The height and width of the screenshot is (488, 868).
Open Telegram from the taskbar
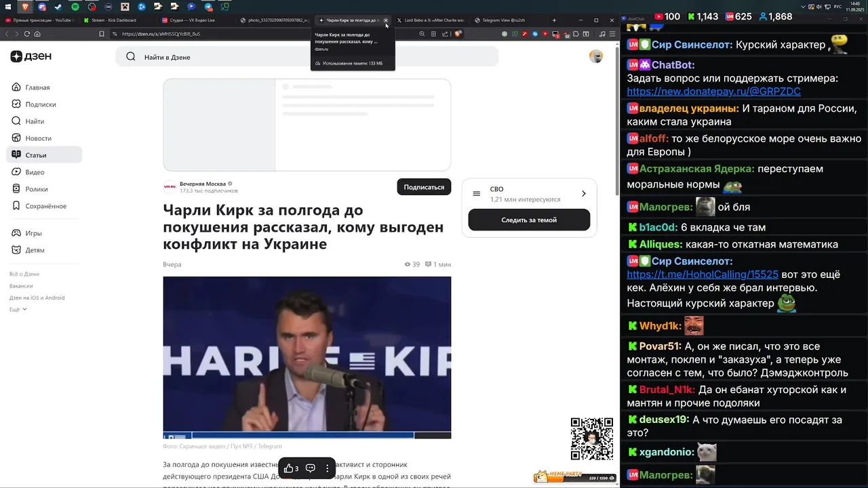[x=208, y=6]
